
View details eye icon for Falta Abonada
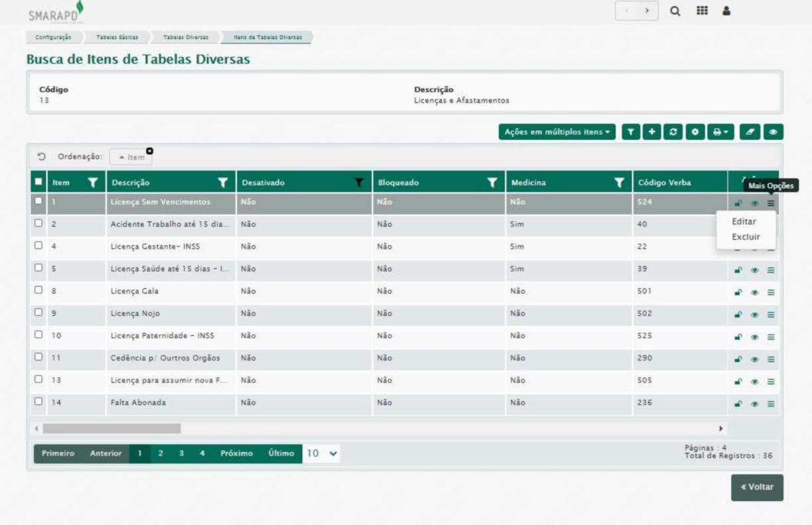754,404
